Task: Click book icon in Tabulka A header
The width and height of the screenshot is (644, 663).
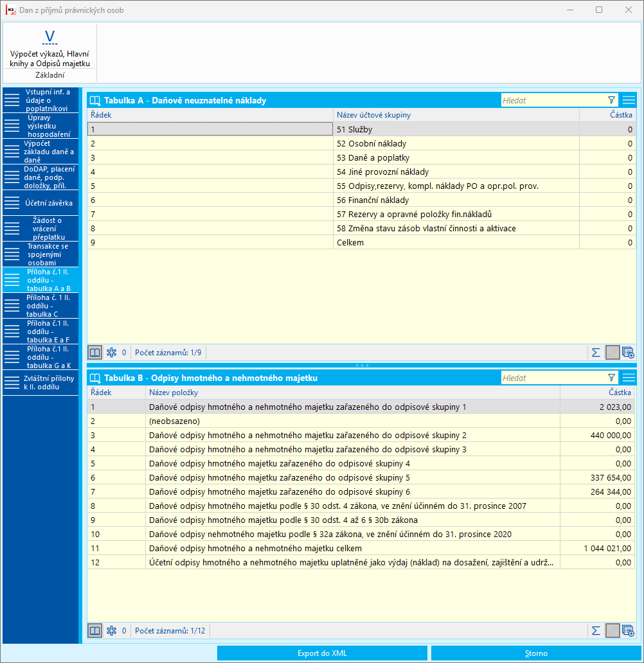Action: (x=95, y=101)
